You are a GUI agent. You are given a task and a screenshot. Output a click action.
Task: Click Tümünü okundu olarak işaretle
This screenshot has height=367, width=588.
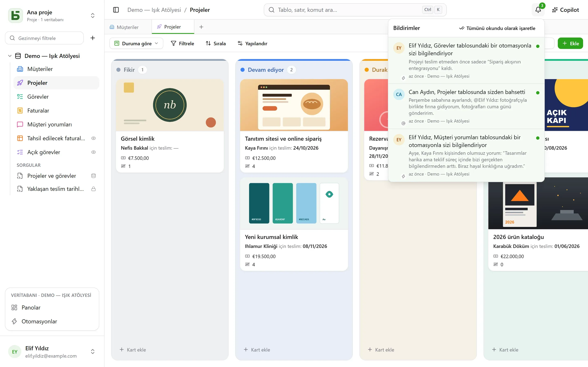coord(497,28)
